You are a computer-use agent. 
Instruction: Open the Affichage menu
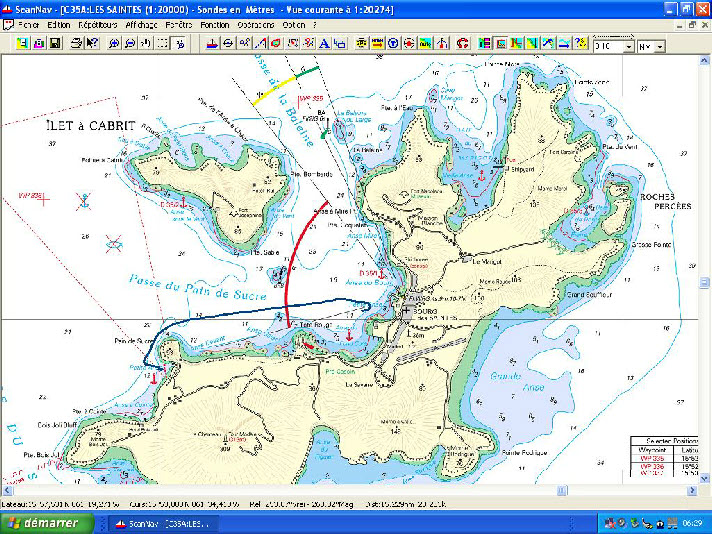(141, 24)
